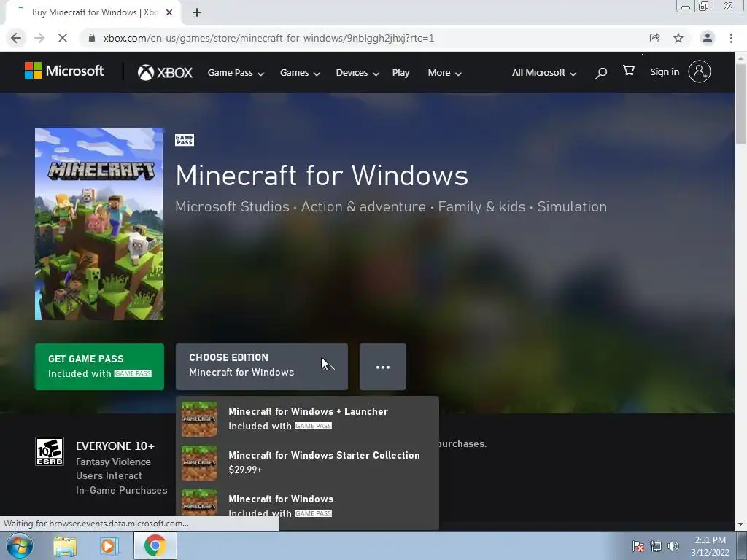The height and width of the screenshot is (560, 747).
Task: Click the site lock icon in address bar
Action: coord(92,38)
